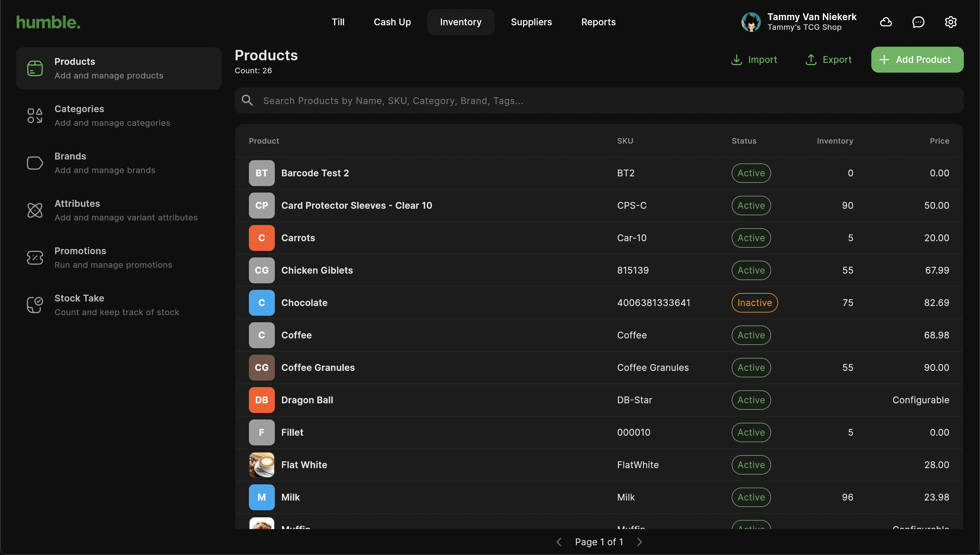Go to next page arrow
Screen dimensions: 980x555
[639, 542]
